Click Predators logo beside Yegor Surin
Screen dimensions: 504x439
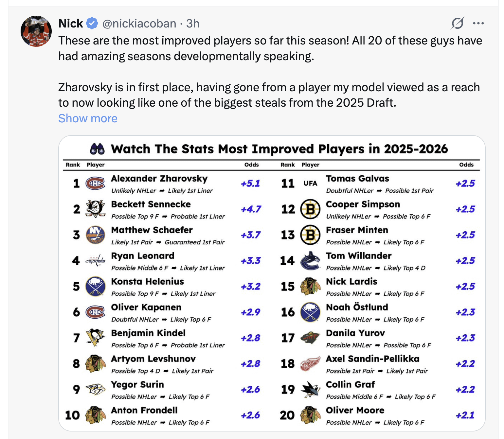95,389
